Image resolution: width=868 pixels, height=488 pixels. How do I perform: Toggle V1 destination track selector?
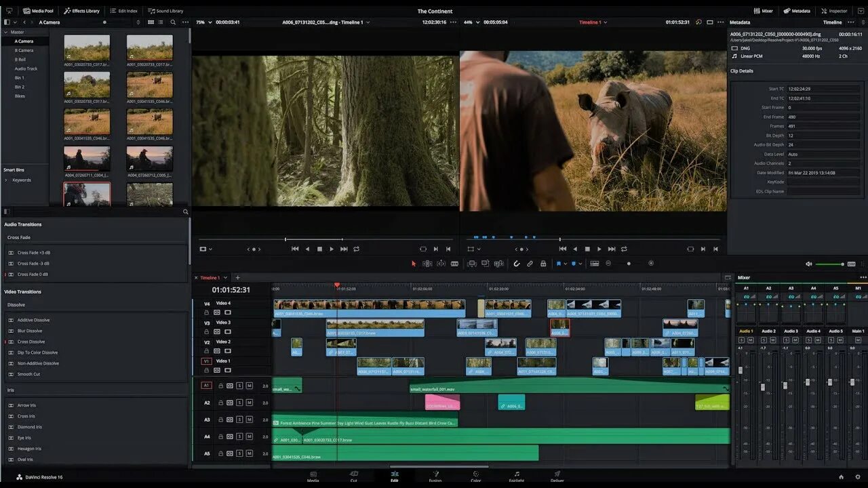tap(207, 361)
